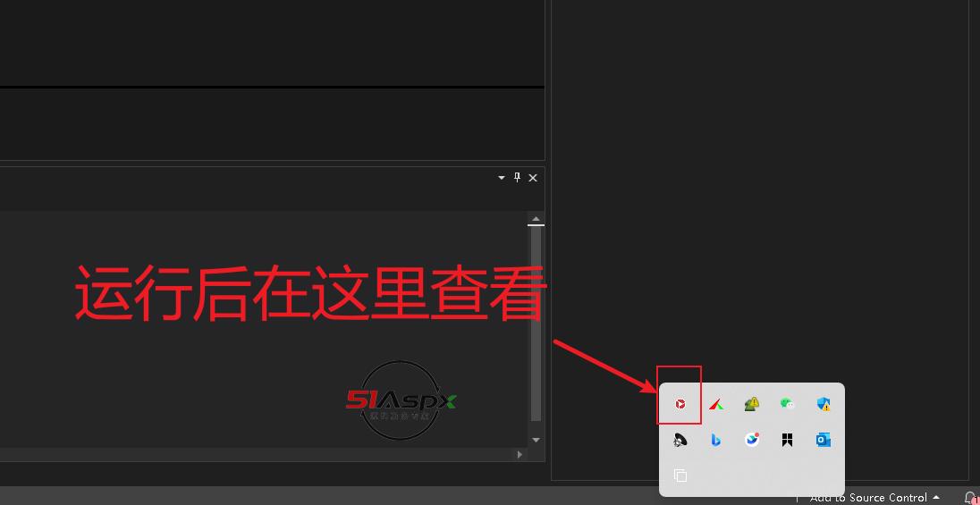Open the tray icon with yellow warning sign
This screenshot has width=980, height=505.
[x=752, y=404]
